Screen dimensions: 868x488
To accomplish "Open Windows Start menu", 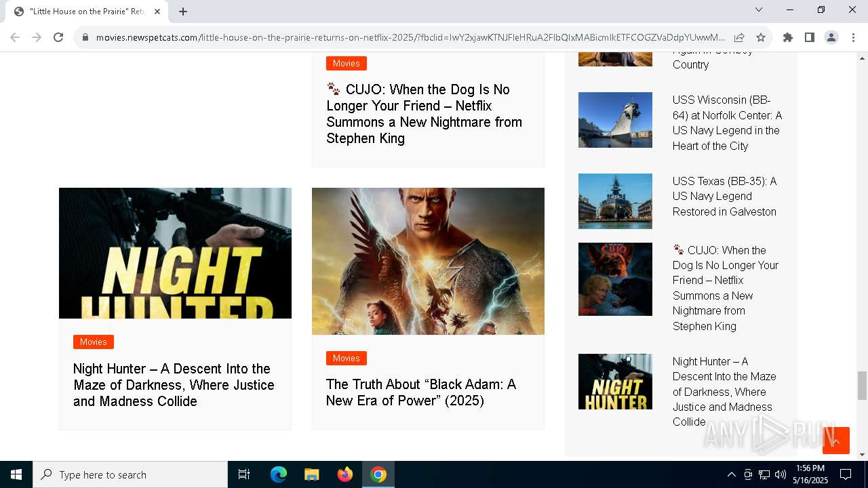I will pos(16,474).
